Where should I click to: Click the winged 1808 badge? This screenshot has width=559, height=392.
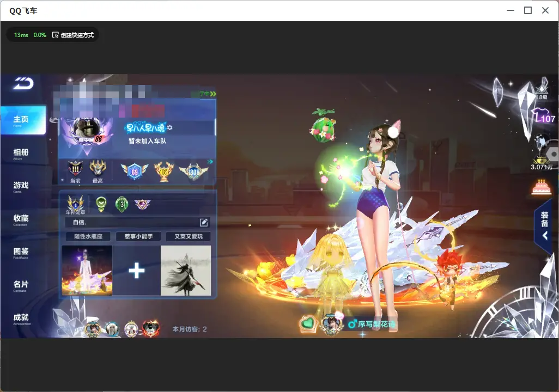(193, 171)
